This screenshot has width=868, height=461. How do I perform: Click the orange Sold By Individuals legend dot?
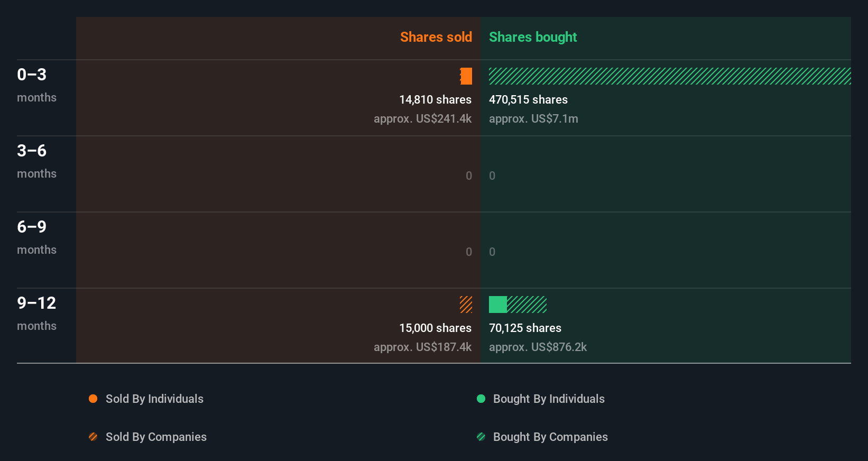pos(93,399)
